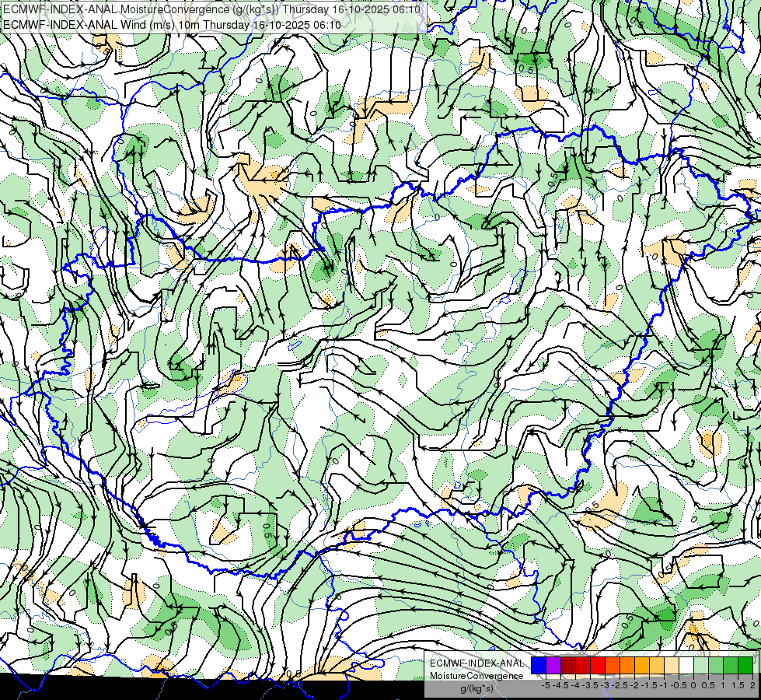Click the orange swatch left of -2
761x700 pixels.
[x=627, y=665]
